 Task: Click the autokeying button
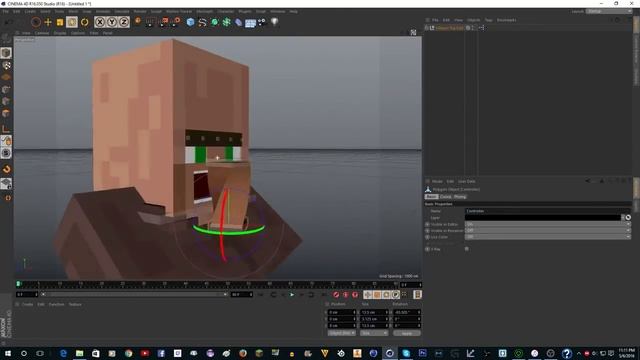[346, 294]
